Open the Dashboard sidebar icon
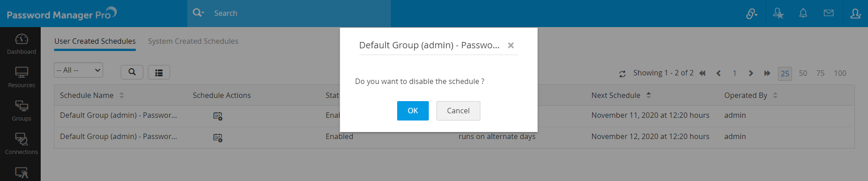 click(x=21, y=44)
